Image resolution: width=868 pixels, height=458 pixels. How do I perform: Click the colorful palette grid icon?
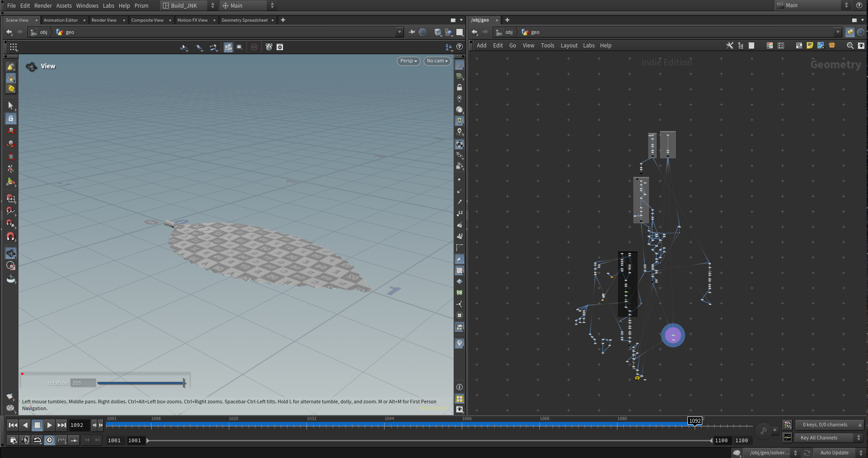point(770,46)
